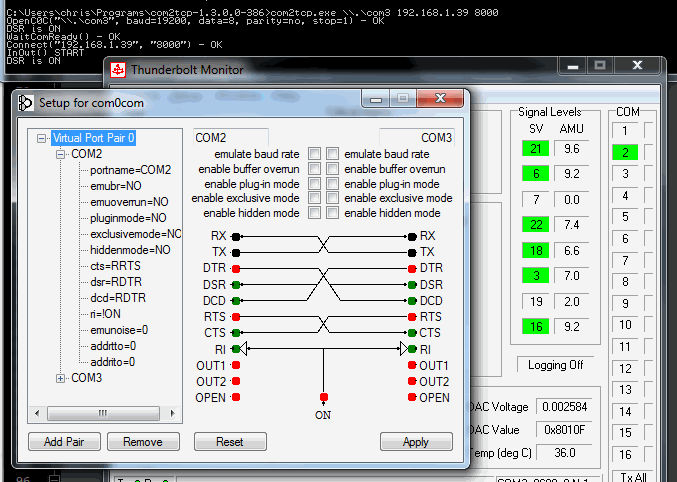Click the DAC Voltage value field
Screen dimensions: 677x482
564,407
